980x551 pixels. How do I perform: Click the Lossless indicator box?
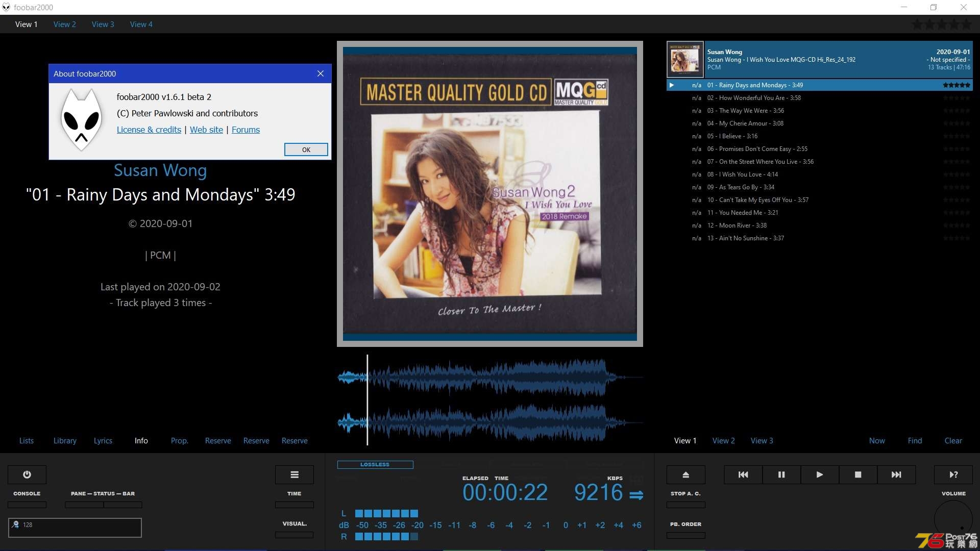click(x=375, y=464)
